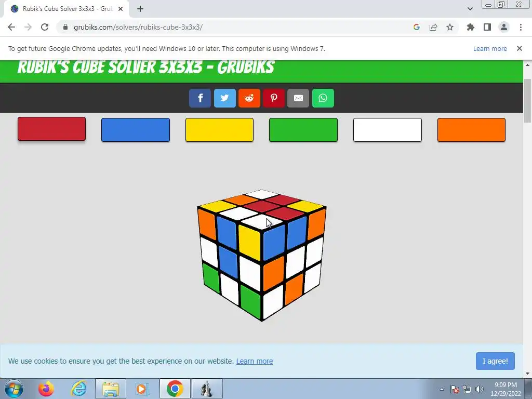
Task: Focus the address bar URL
Action: [x=138, y=27]
